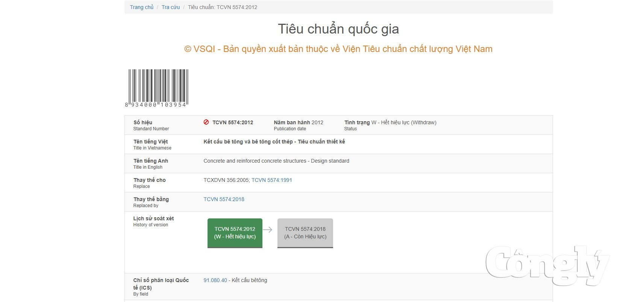Viewport: 644px width, 302px height.
Task: Go to Tra cứu breadcrumb link
Action: (x=171, y=7)
